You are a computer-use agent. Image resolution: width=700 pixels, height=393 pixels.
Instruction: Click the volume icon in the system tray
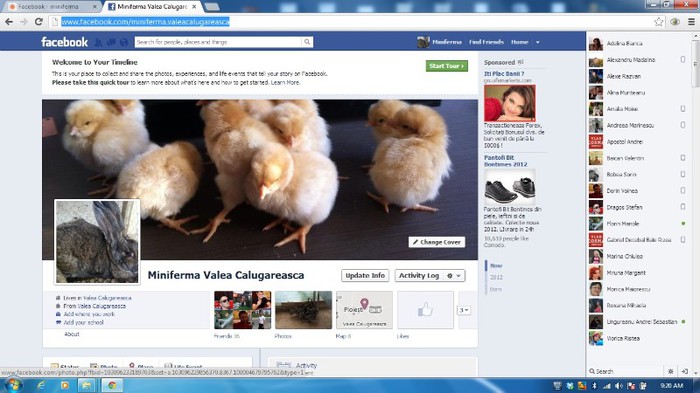point(618,386)
